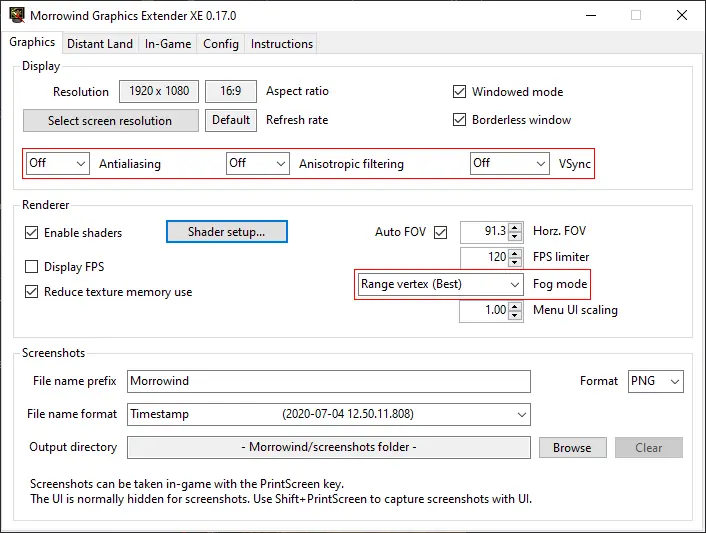706x533 pixels.
Task: Click the Horz. FOV value field 91.3
Action: 484,232
